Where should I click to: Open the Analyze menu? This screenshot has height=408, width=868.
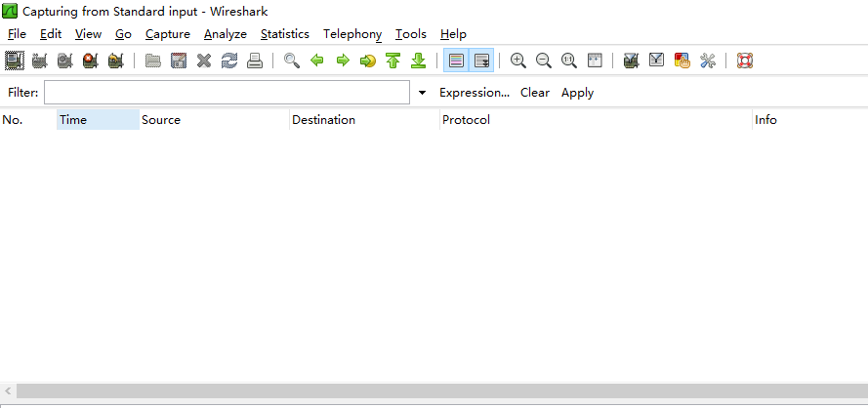pos(226,34)
